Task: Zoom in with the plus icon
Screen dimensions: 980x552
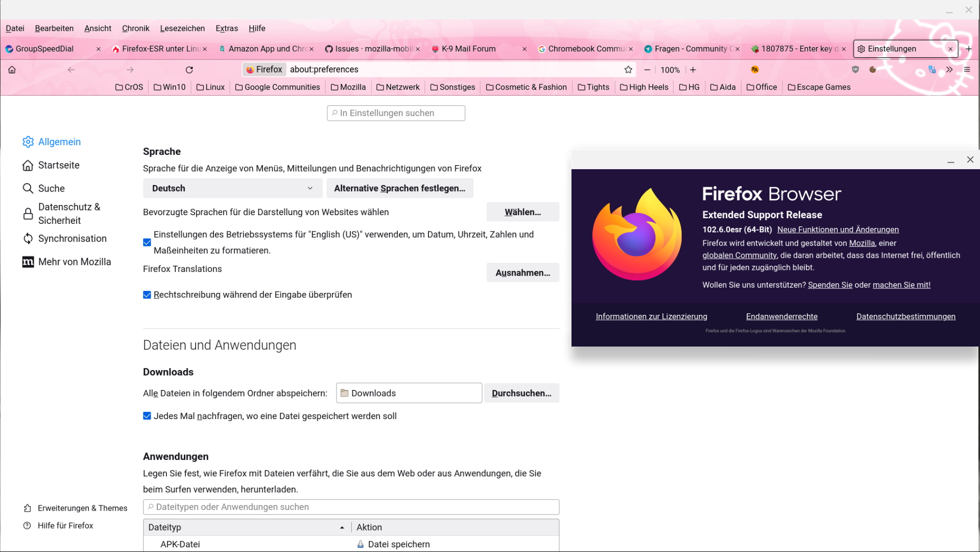Action: (693, 70)
